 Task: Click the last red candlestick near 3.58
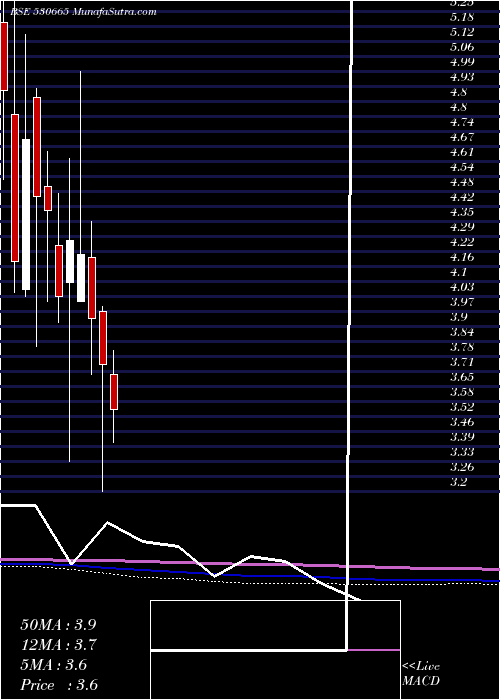[114, 392]
